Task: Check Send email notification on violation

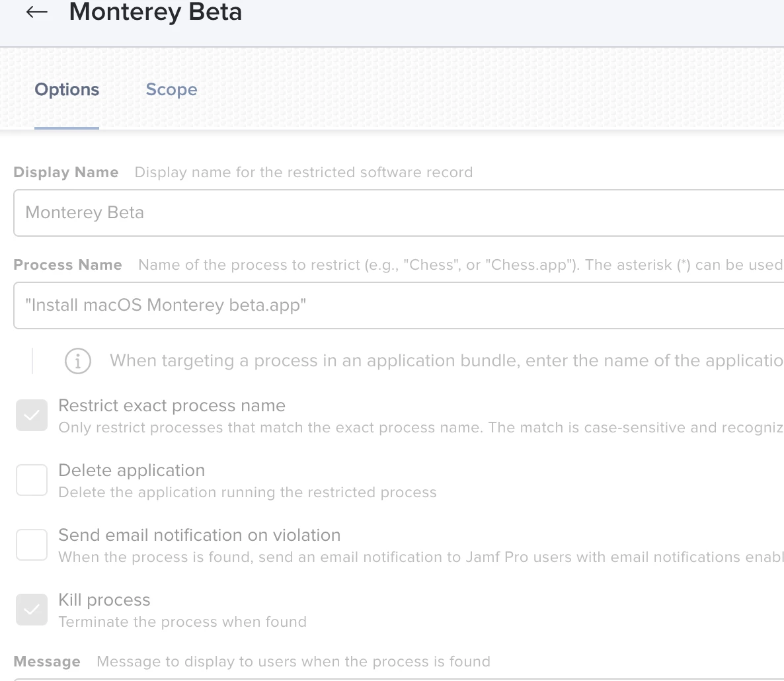Action: [x=32, y=545]
